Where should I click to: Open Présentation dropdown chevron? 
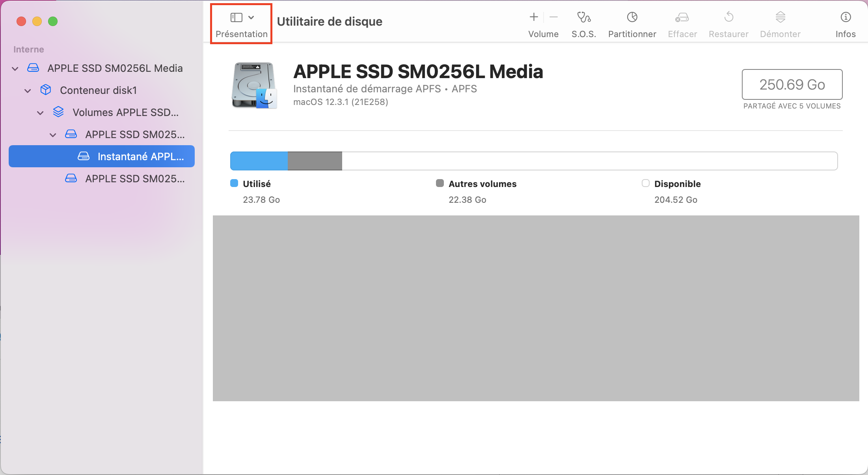(251, 17)
